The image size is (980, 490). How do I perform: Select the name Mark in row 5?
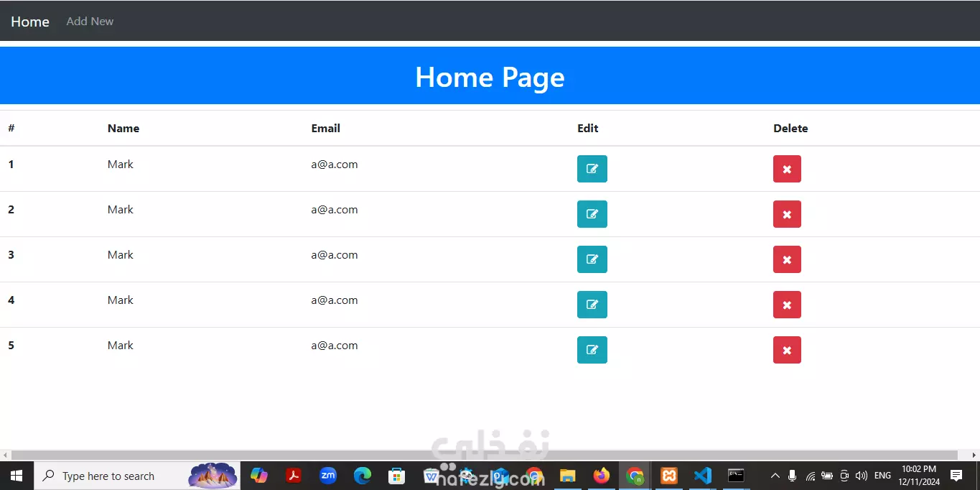tap(121, 346)
